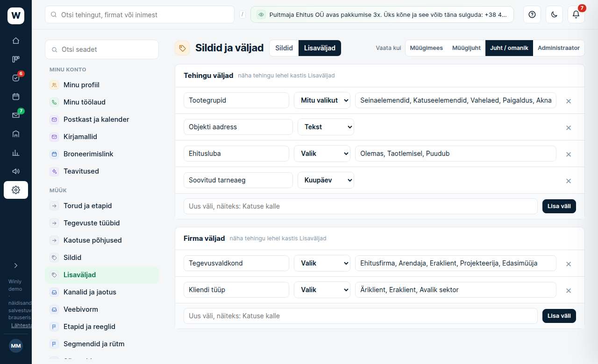Open the Soovitud tarneaeg Kuupäev dropdown

click(x=326, y=180)
